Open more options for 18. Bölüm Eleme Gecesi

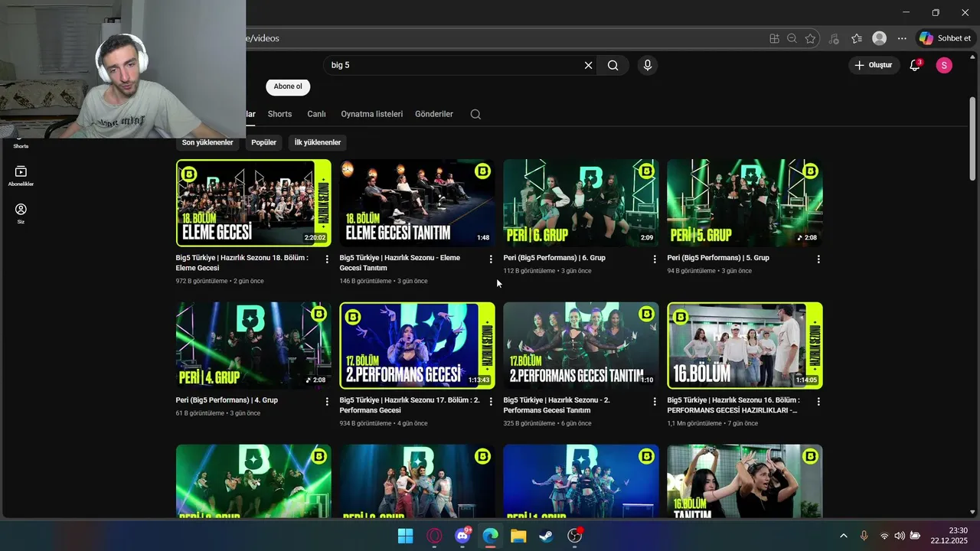coord(327,259)
